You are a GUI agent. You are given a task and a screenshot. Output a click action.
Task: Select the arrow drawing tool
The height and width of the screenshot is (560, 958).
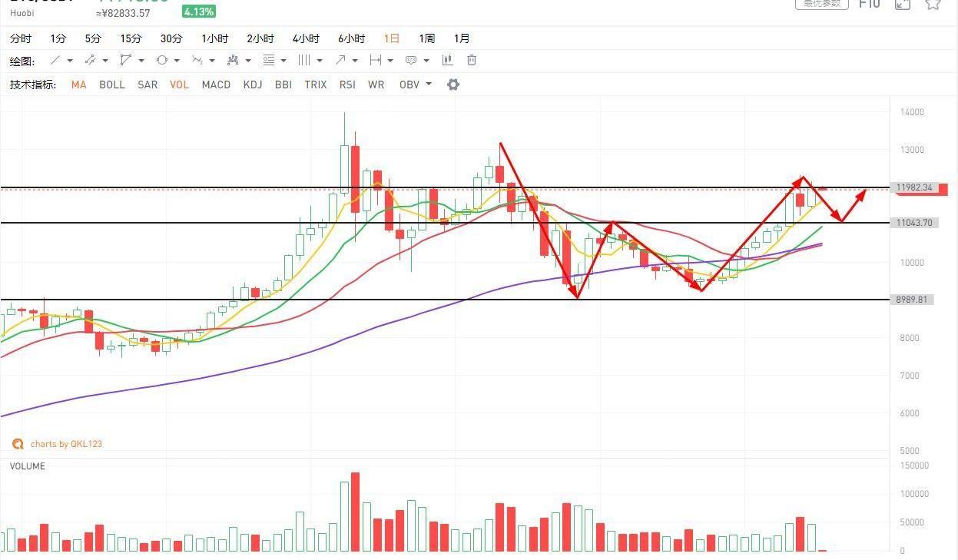(340, 60)
